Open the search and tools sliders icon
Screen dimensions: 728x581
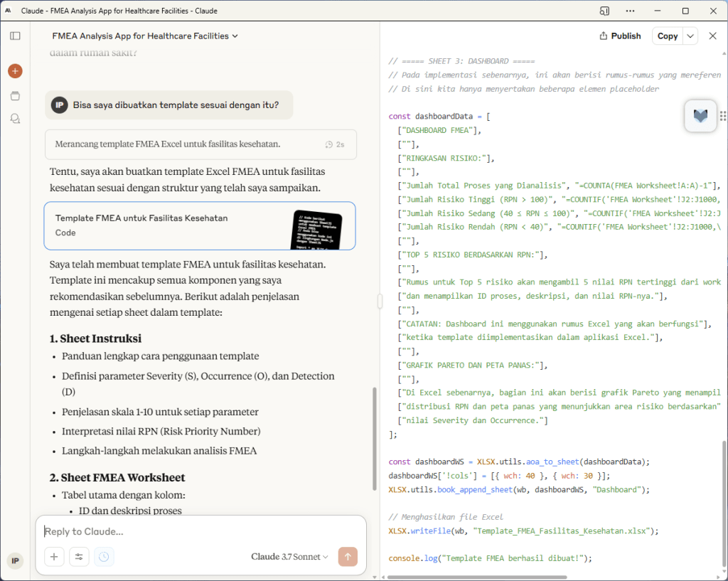pyautogui.click(x=79, y=557)
